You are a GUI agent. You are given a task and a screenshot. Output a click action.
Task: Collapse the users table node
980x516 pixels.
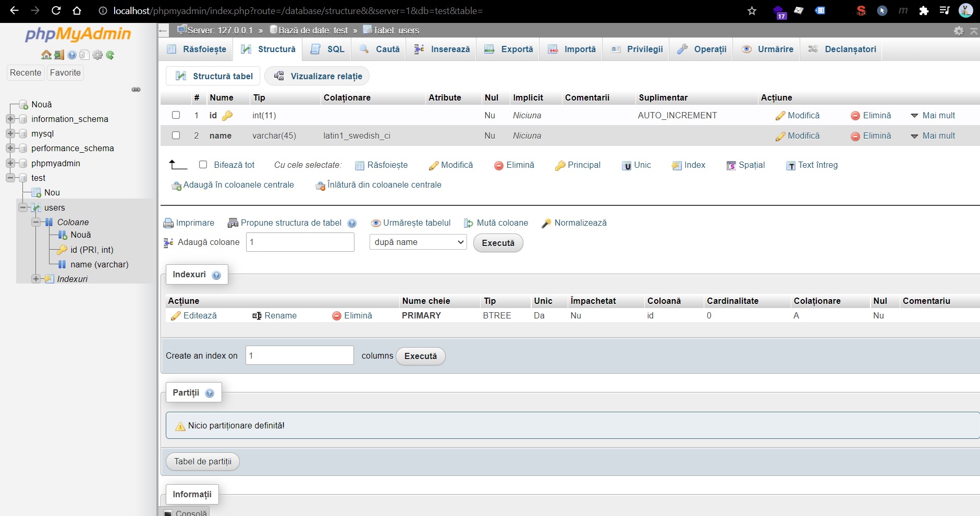[23, 207]
